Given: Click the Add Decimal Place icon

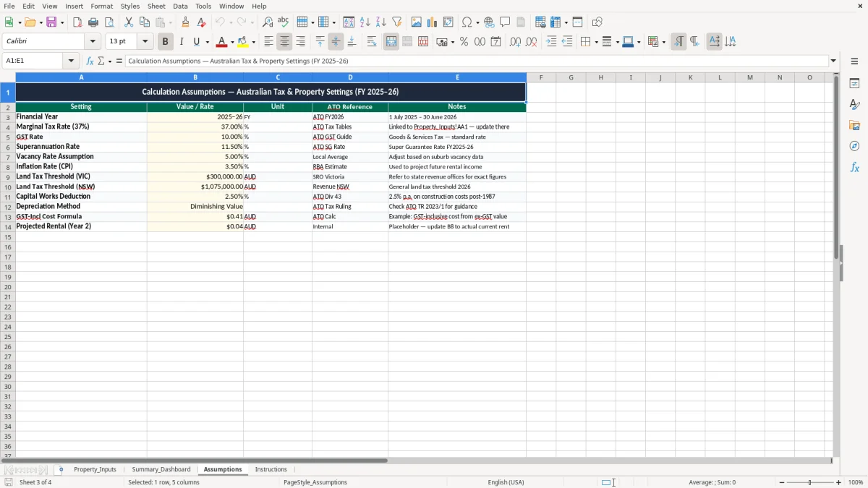Looking at the screenshot, I should pos(515,42).
